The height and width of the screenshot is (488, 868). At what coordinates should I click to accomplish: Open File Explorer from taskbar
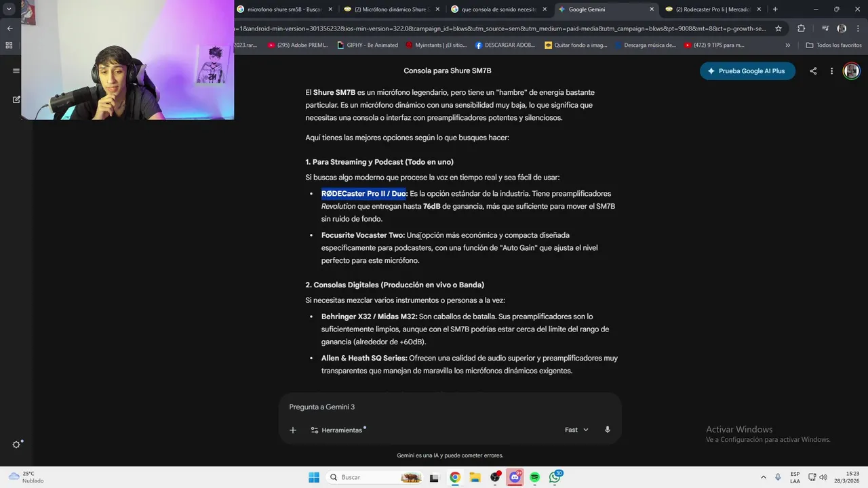pos(475,477)
